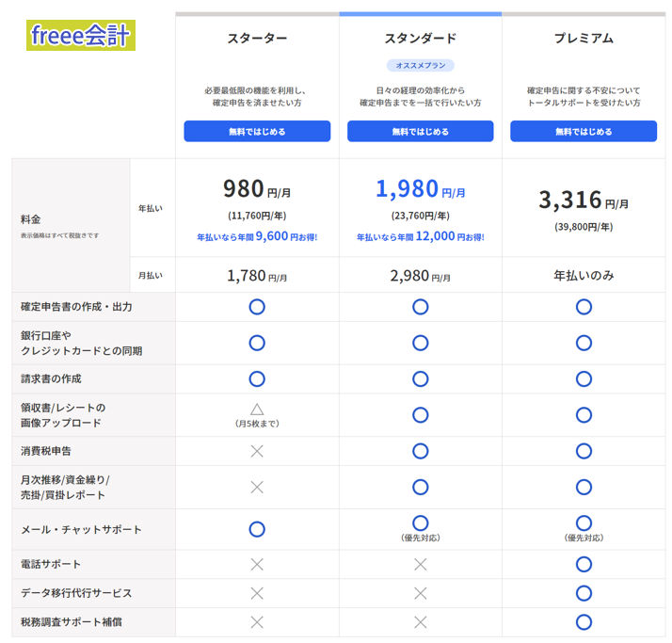Select the スタンダード plan heading
The height and width of the screenshot is (643, 672).
(x=420, y=39)
